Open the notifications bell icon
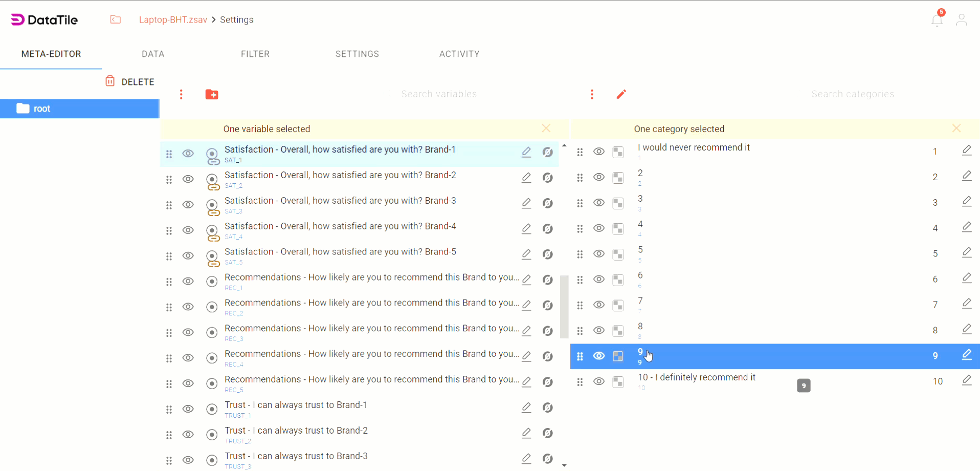 point(937,20)
